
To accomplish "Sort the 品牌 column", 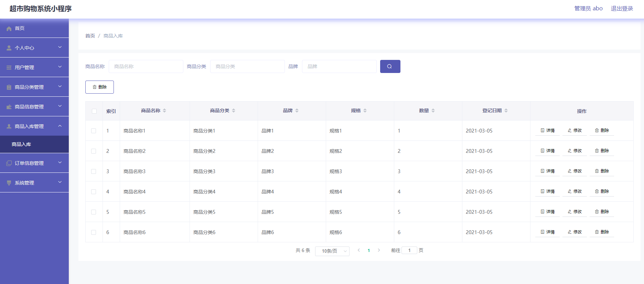I will click(297, 111).
